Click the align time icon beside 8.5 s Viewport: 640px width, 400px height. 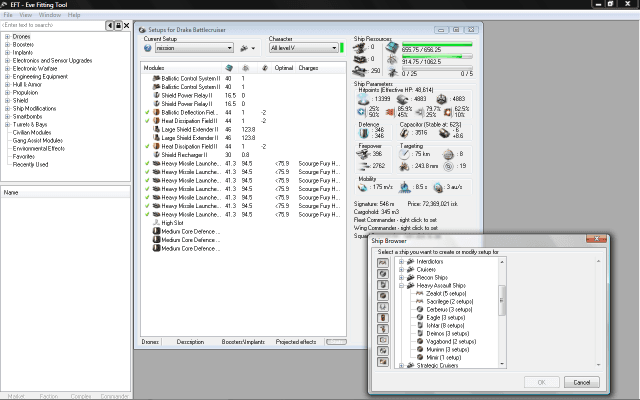point(404,187)
